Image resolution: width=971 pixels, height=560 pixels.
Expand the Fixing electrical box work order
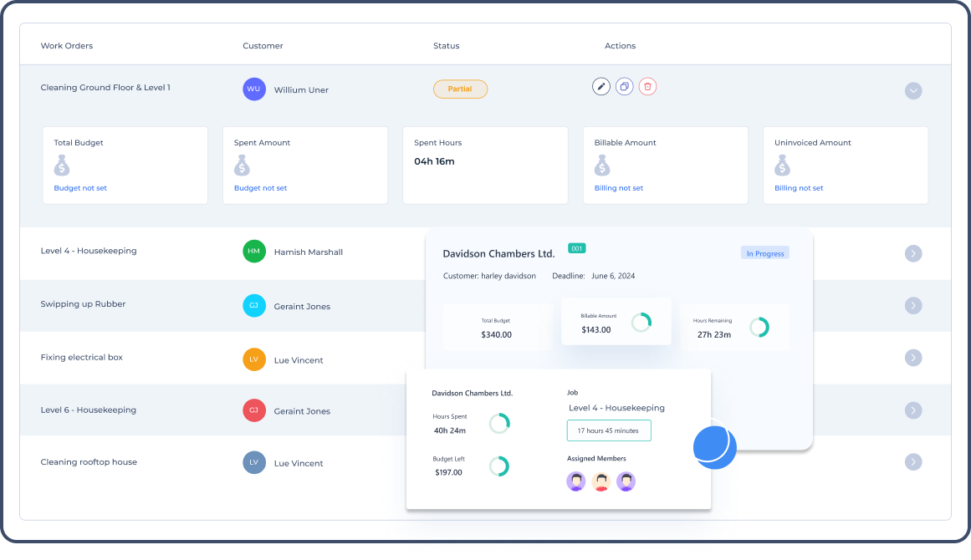tap(913, 358)
